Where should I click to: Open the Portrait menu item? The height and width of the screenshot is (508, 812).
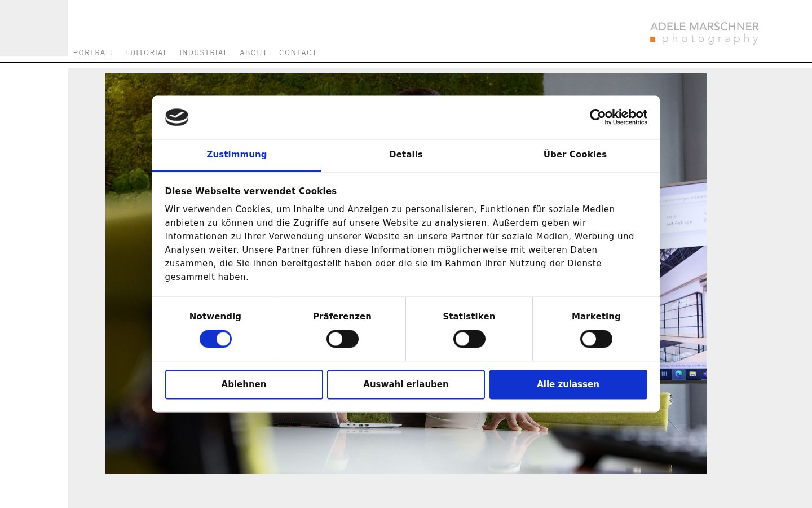[94, 52]
